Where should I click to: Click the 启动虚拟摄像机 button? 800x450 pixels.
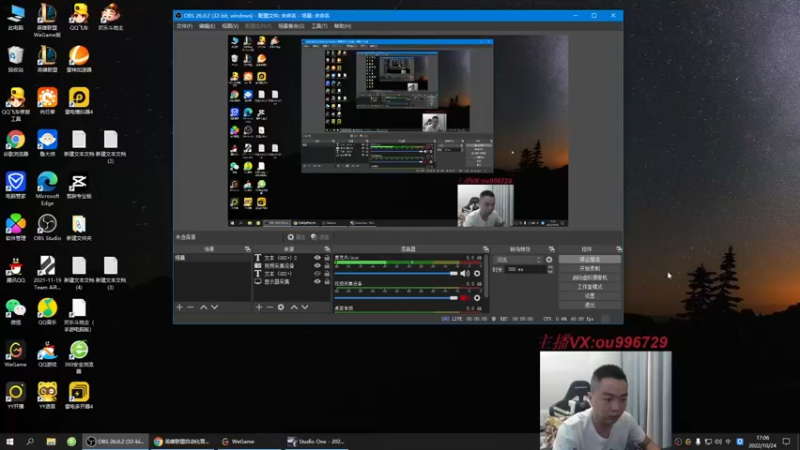tap(590, 278)
